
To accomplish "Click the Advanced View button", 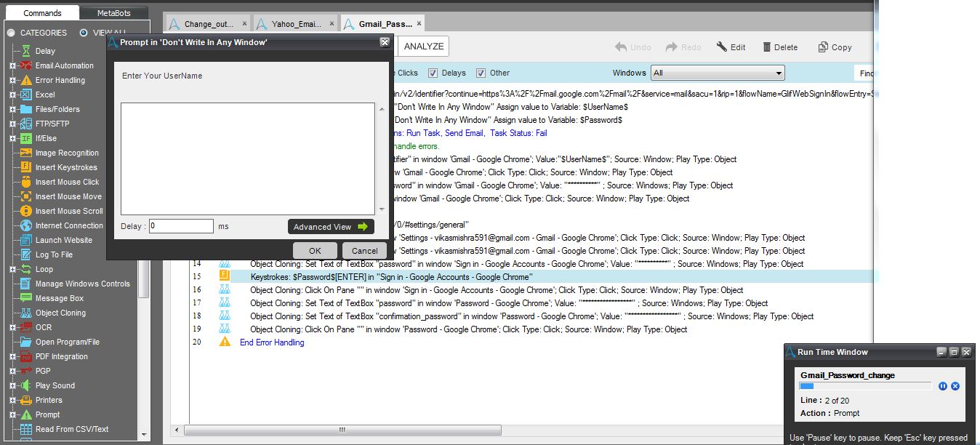I will tap(331, 227).
